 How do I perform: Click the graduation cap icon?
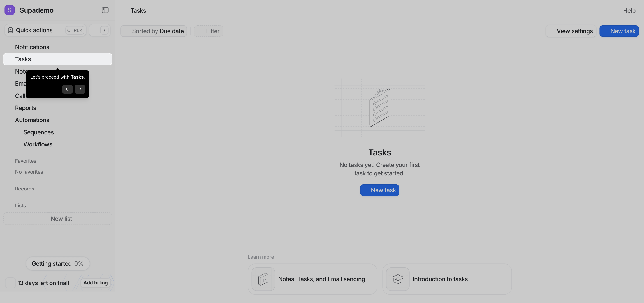click(398, 279)
